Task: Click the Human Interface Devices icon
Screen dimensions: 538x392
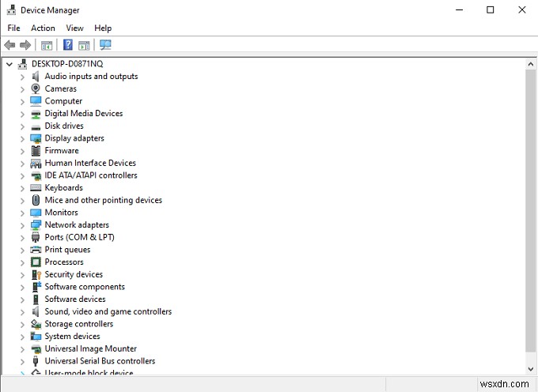Action: click(36, 163)
